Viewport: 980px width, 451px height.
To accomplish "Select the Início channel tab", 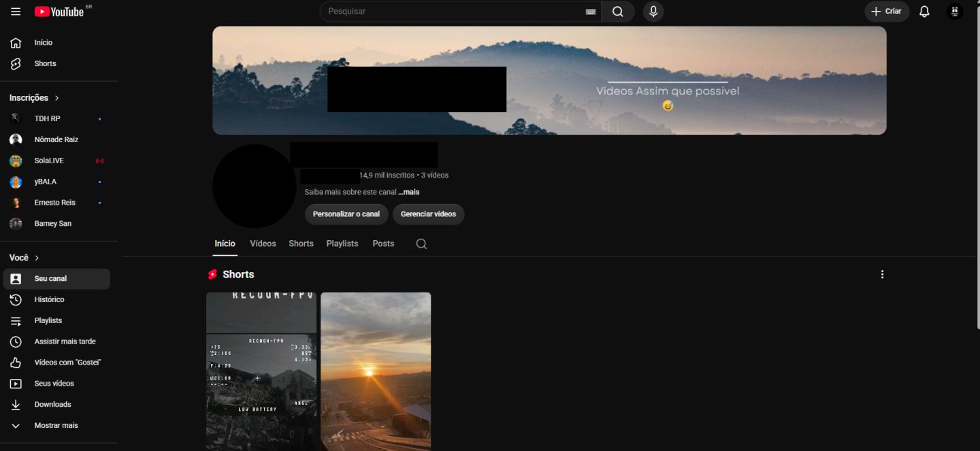I will (x=225, y=244).
